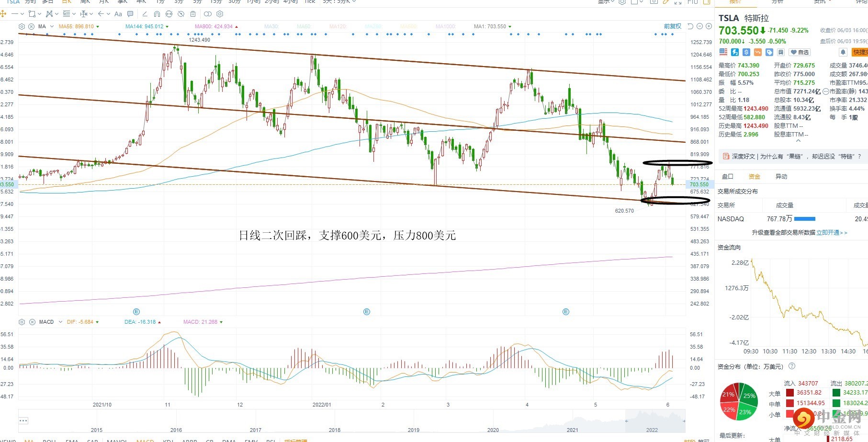This screenshot has height=442, width=868.
Task: Zoom in the chart with plus
Action: [x=708, y=26]
